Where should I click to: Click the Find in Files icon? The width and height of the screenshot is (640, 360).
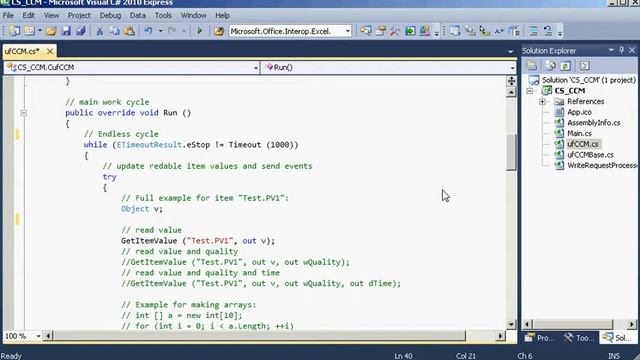click(x=219, y=31)
